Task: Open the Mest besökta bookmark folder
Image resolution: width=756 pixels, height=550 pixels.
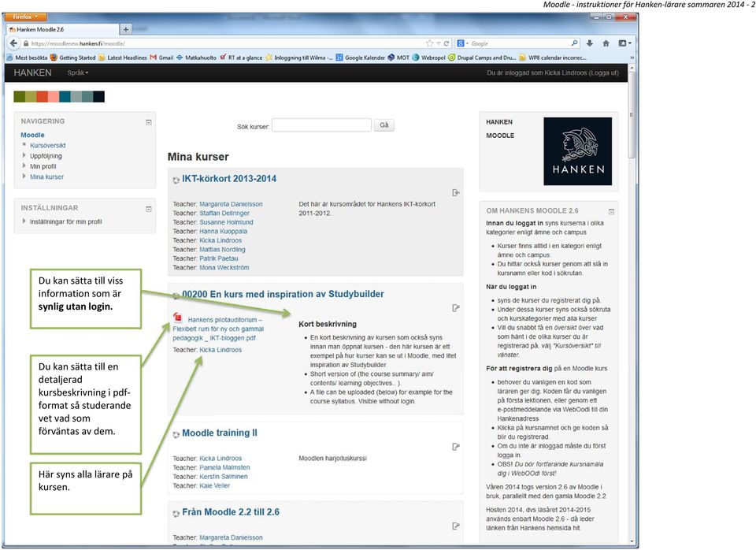Action: (x=28, y=58)
